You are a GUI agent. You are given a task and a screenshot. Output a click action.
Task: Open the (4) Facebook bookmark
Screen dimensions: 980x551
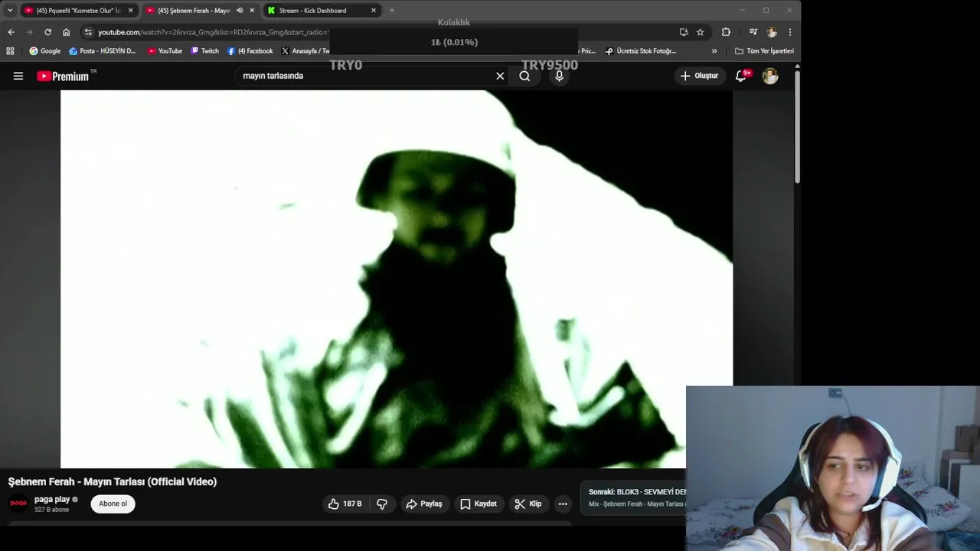(250, 51)
